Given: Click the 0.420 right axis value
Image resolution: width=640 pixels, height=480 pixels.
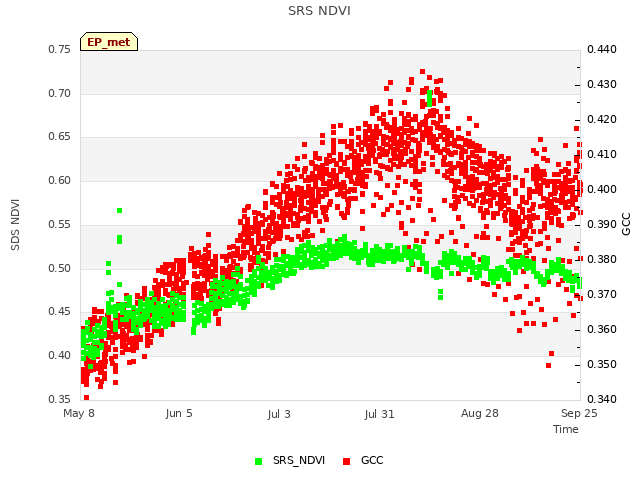Looking at the screenshot, I should pos(602,120).
